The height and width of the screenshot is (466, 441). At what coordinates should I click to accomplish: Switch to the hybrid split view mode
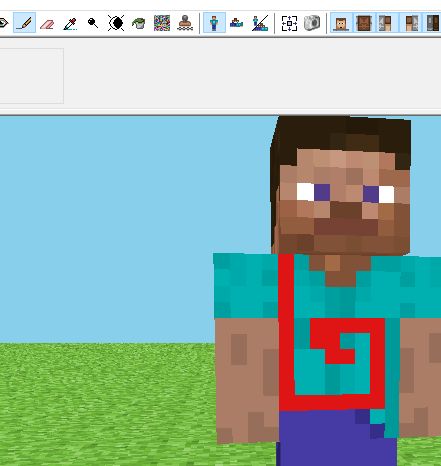pyautogui.click(x=260, y=23)
